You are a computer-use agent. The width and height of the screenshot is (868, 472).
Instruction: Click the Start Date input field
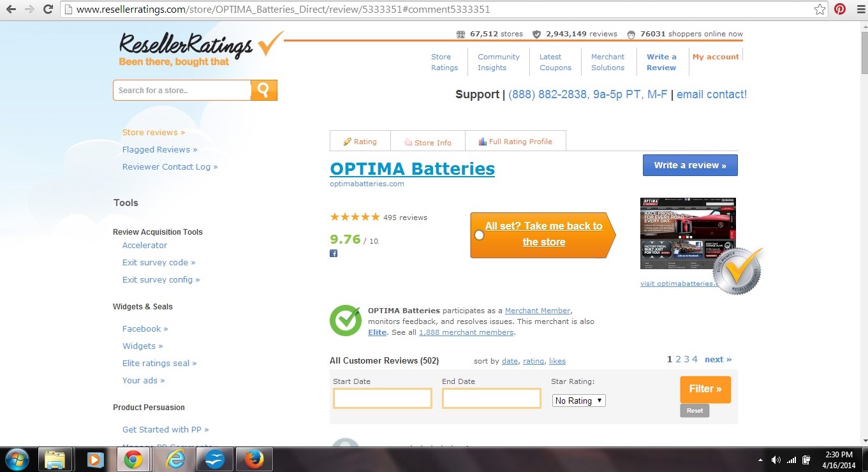coord(383,399)
